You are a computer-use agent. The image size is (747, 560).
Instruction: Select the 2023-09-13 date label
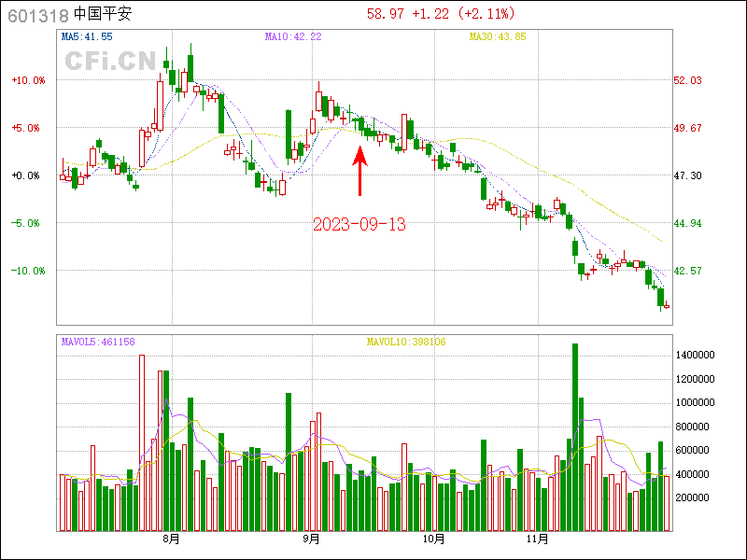pyautogui.click(x=359, y=225)
